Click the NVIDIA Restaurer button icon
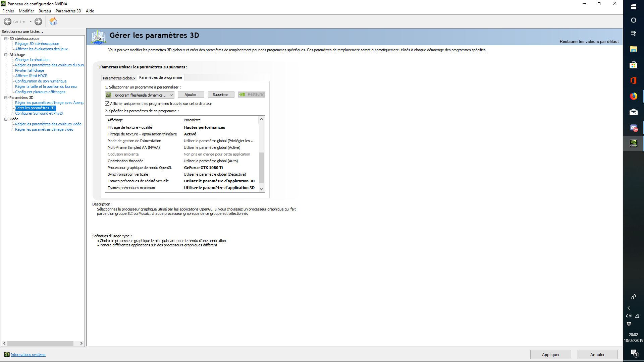This screenshot has height=362, width=644. [x=242, y=95]
